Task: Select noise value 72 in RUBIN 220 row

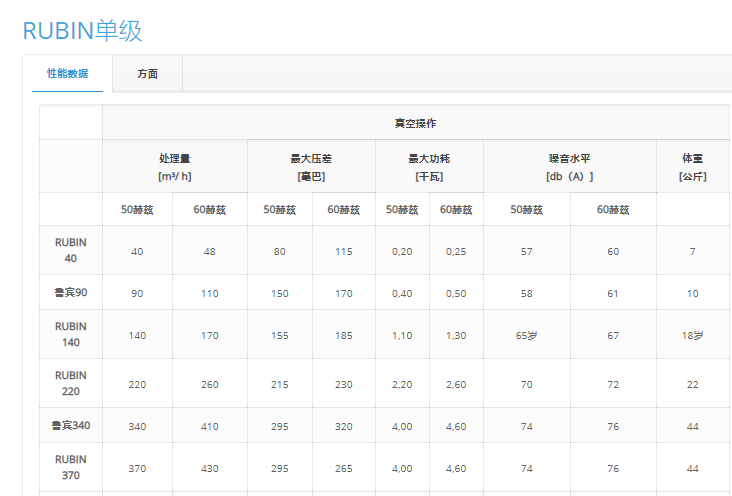Action: (613, 385)
